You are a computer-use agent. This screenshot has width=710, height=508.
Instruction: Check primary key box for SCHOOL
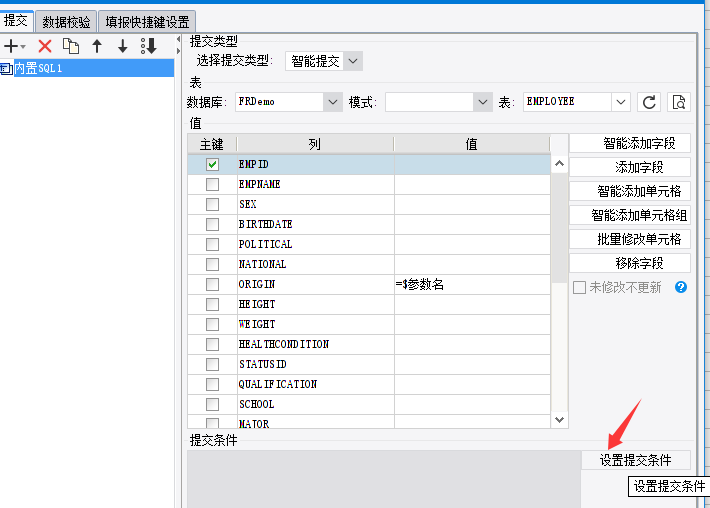click(212, 404)
